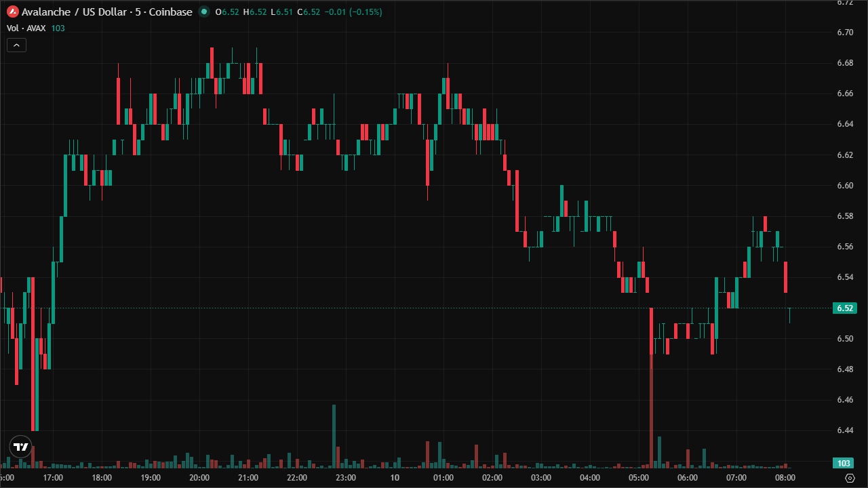Click the 02:00 time axis label
868x488 pixels.
492,478
